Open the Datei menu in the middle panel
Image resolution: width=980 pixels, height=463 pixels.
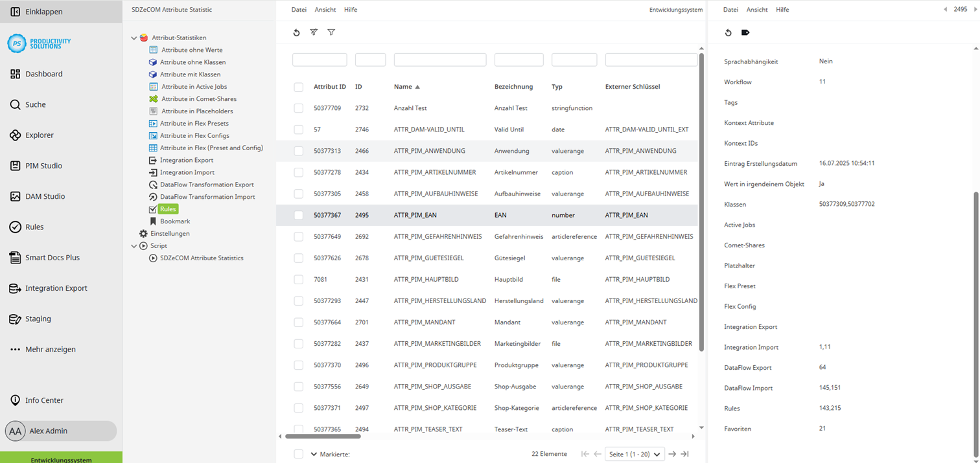pos(299,10)
